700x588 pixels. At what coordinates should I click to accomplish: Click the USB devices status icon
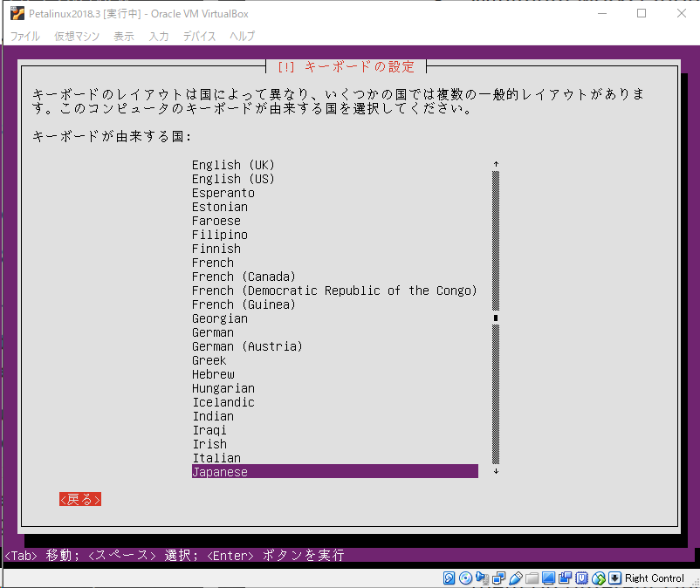[x=515, y=578]
